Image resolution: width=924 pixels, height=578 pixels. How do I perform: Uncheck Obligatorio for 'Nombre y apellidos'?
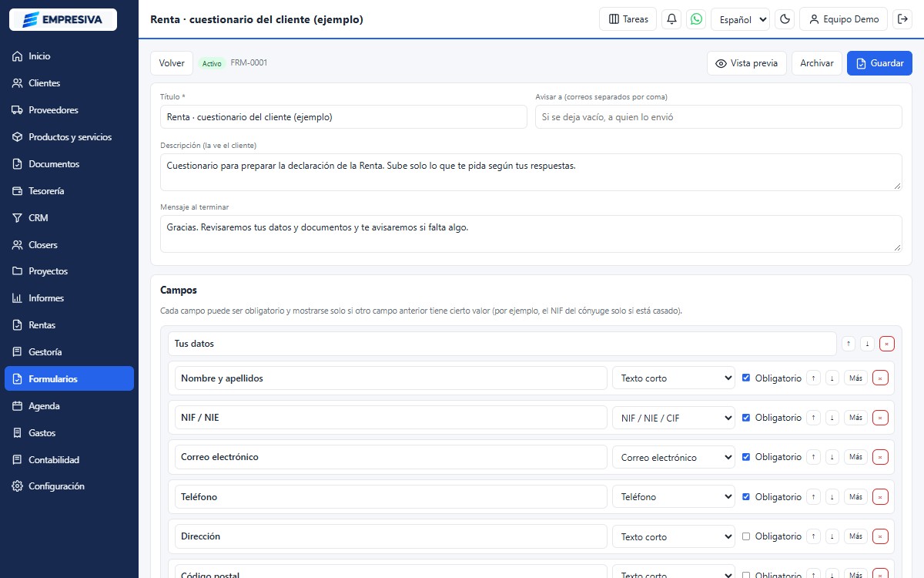pyautogui.click(x=745, y=378)
